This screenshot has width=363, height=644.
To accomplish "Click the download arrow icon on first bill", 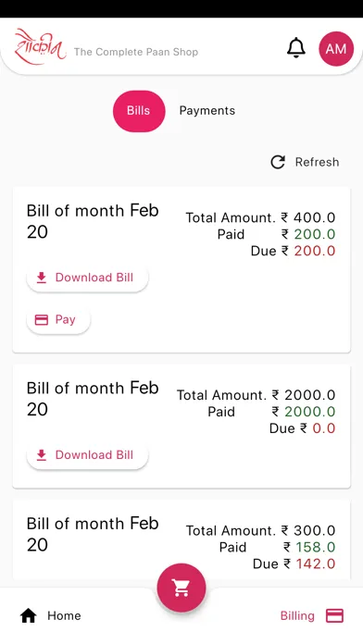I will pyautogui.click(x=41, y=278).
